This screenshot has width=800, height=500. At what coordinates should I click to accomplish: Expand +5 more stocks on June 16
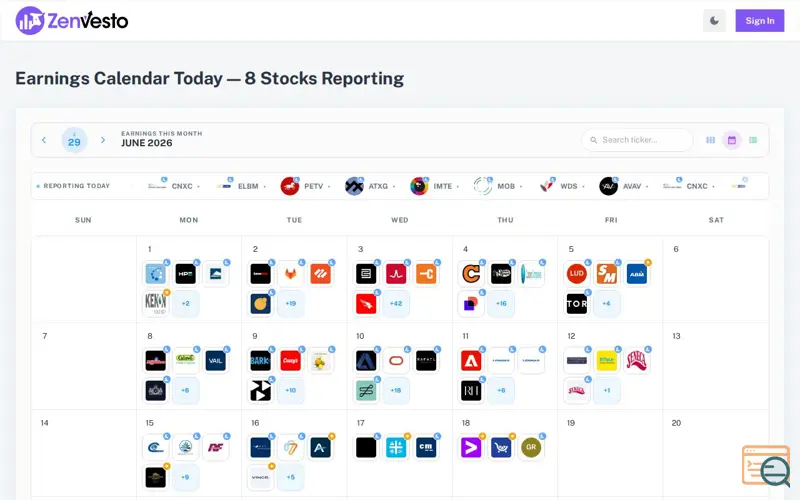click(x=290, y=477)
